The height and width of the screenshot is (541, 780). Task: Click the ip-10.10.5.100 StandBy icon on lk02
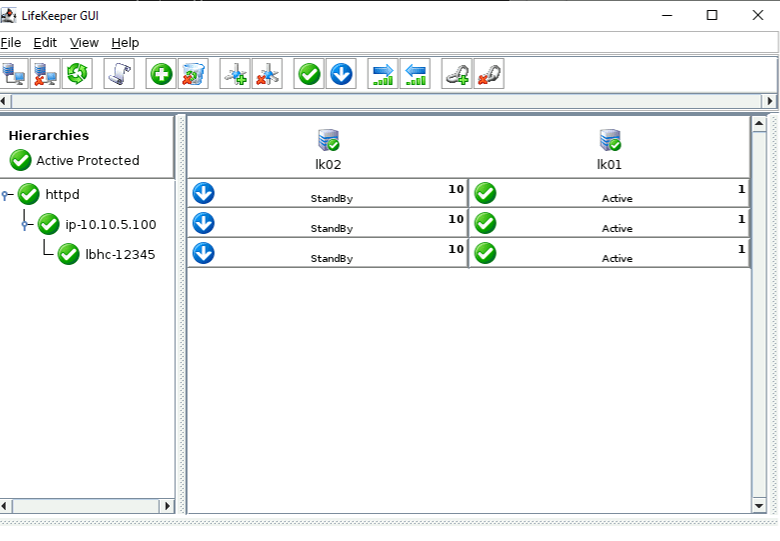pos(203,223)
